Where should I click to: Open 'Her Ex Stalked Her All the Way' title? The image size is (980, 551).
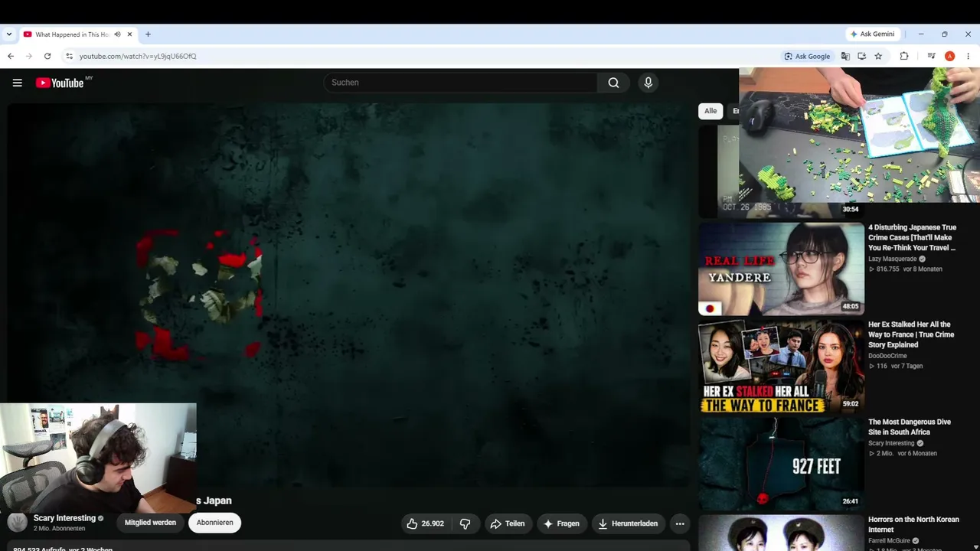click(911, 334)
